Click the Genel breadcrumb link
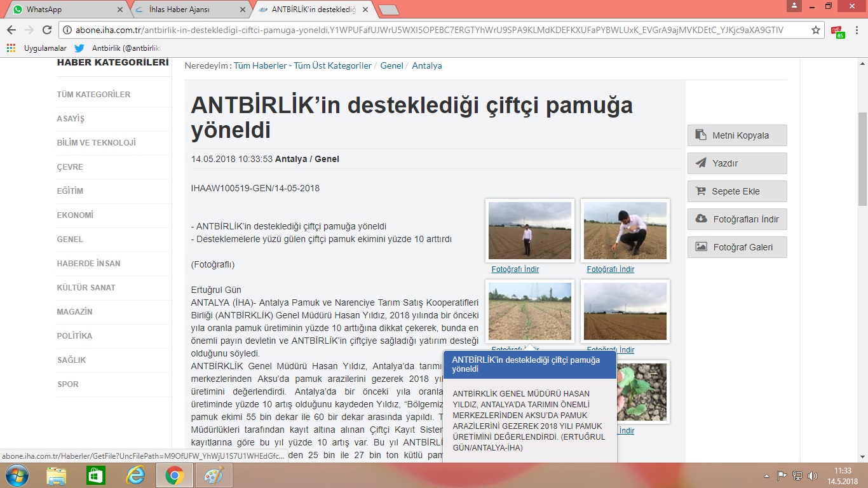The width and height of the screenshot is (868, 488). coord(391,65)
